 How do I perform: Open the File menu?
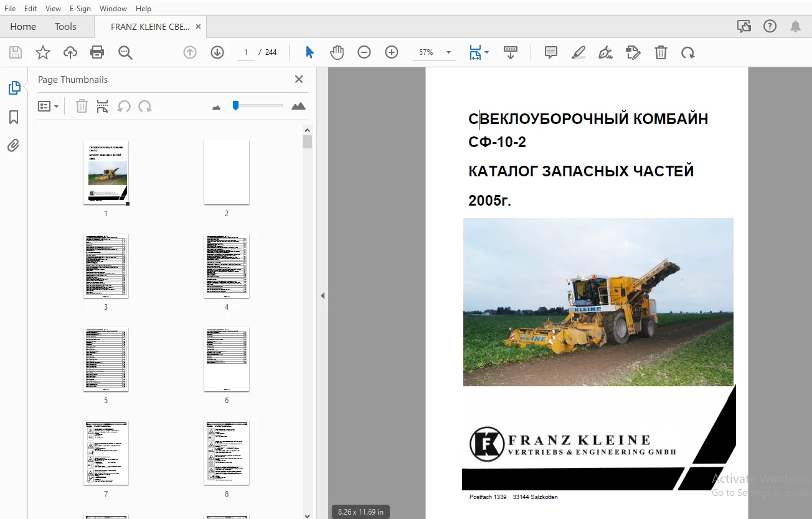tap(10, 9)
